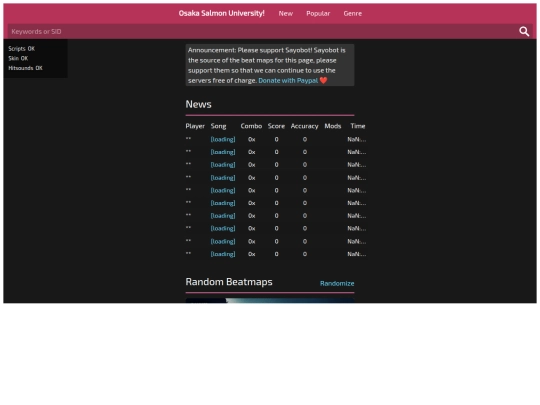Click the News section heading
This screenshot has width=540, height=405.
pyautogui.click(x=198, y=104)
